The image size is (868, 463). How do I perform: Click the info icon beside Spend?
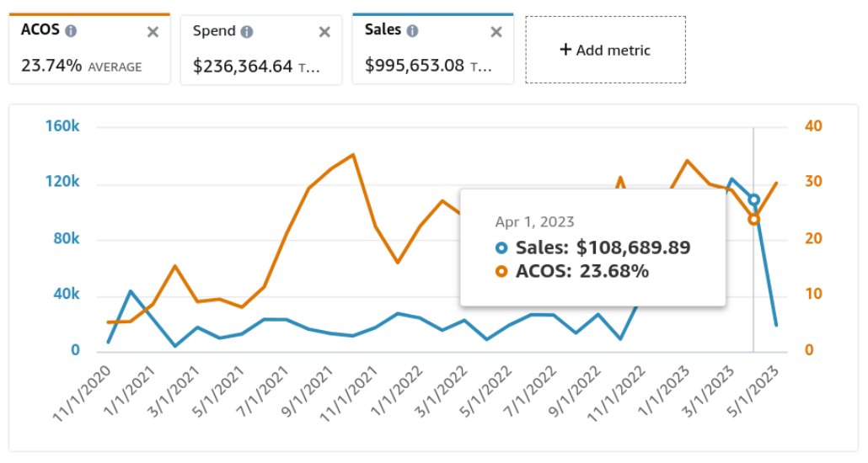[246, 31]
